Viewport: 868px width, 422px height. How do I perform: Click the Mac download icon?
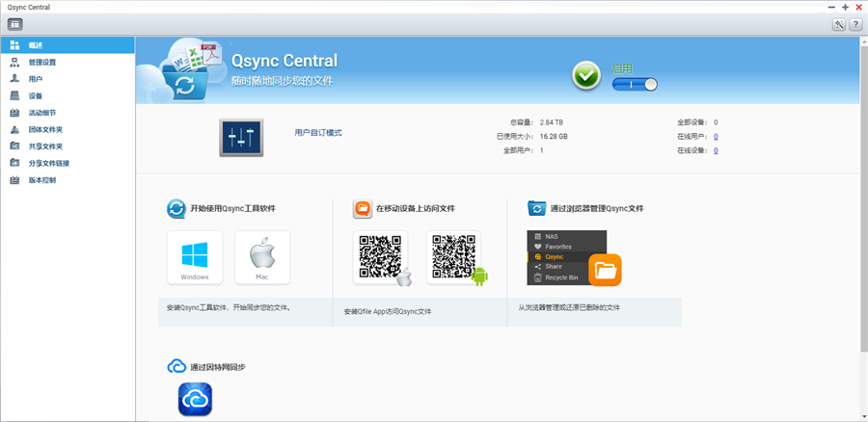tap(261, 257)
